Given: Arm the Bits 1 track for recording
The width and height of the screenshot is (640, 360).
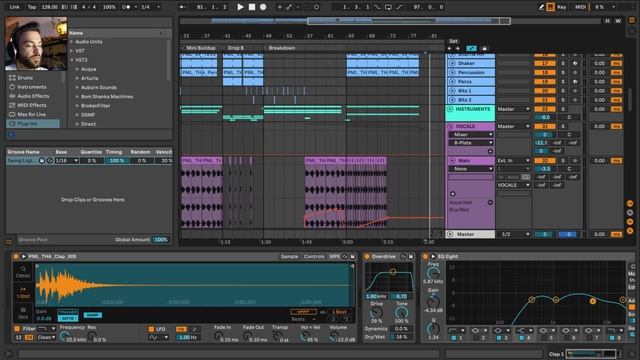Looking at the screenshot, I should [x=575, y=91].
